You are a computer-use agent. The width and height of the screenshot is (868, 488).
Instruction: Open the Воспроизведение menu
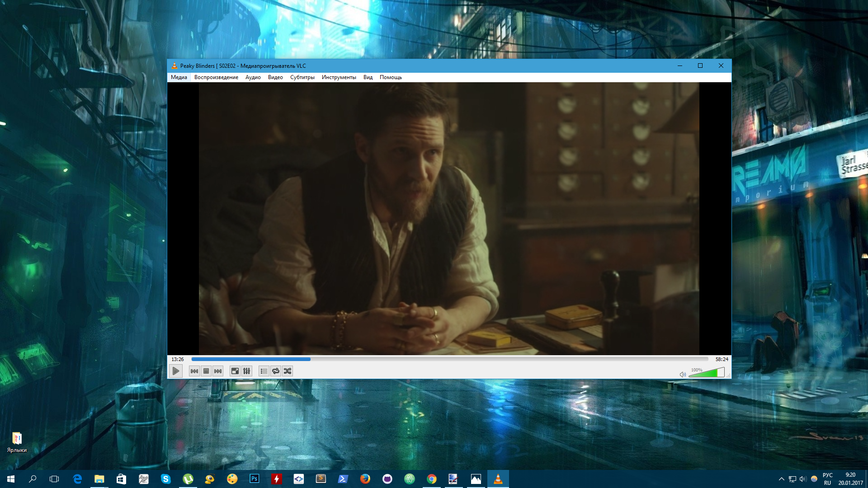point(216,77)
